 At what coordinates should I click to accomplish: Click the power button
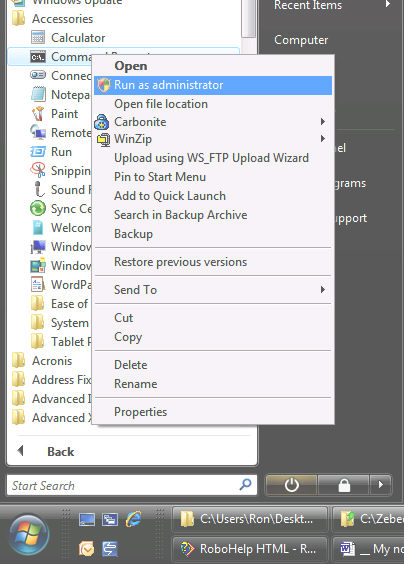tap(291, 485)
